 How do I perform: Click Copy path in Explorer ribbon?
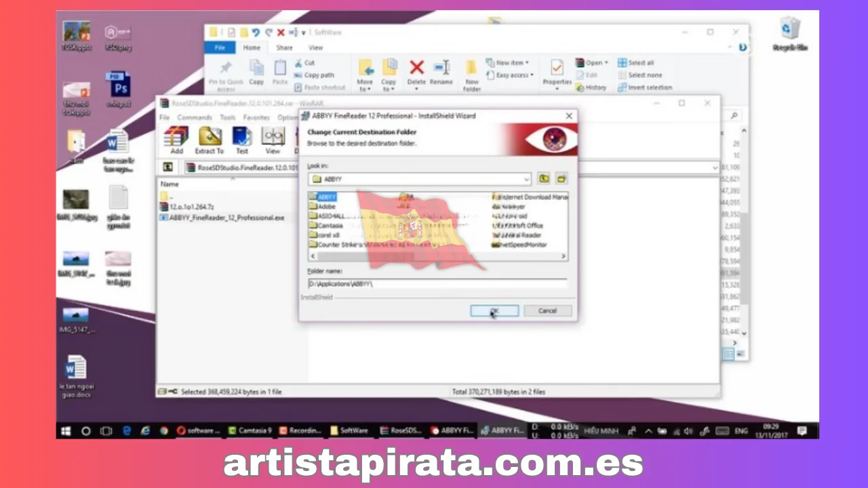[314, 75]
